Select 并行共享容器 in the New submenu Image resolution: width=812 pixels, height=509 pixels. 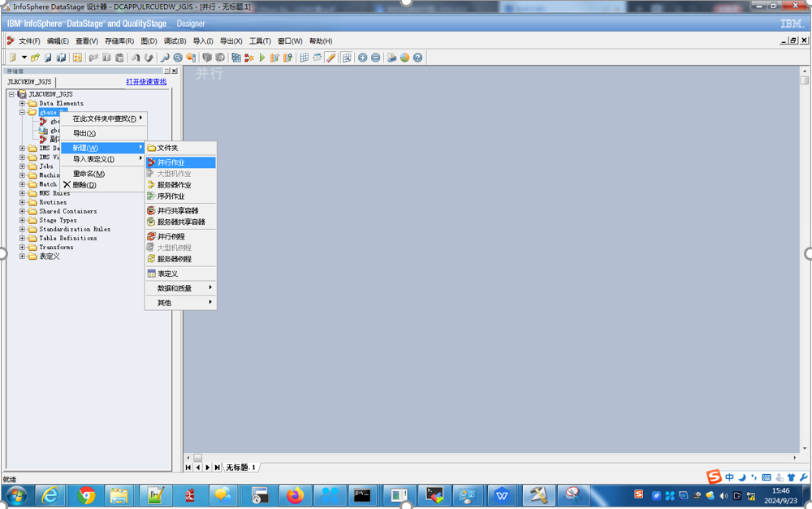pyautogui.click(x=180, y=211)
